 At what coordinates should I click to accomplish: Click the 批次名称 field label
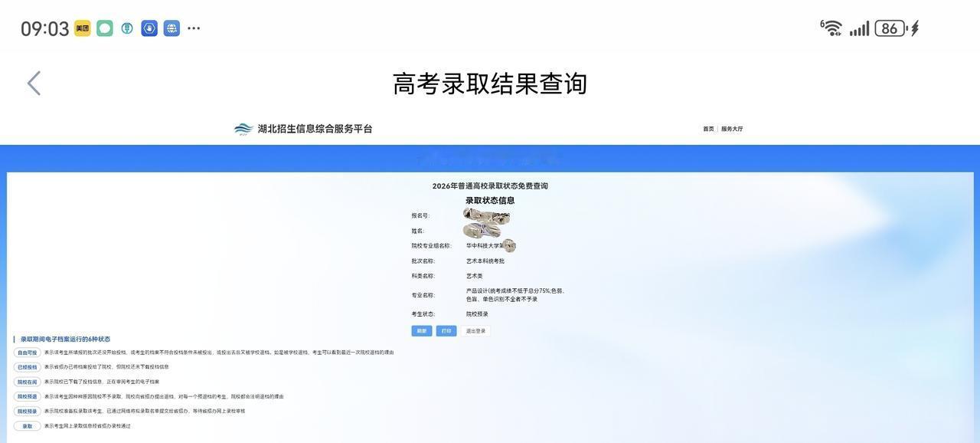click(x=423, y=261)
